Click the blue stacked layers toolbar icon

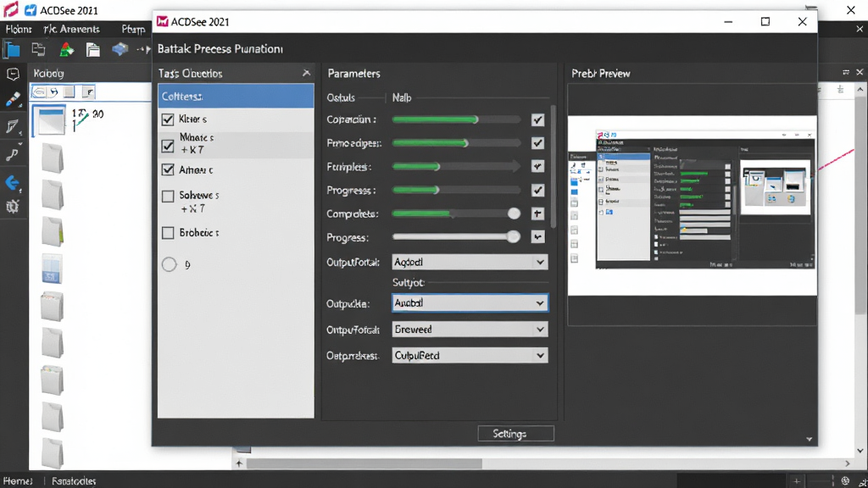point(120,49)
